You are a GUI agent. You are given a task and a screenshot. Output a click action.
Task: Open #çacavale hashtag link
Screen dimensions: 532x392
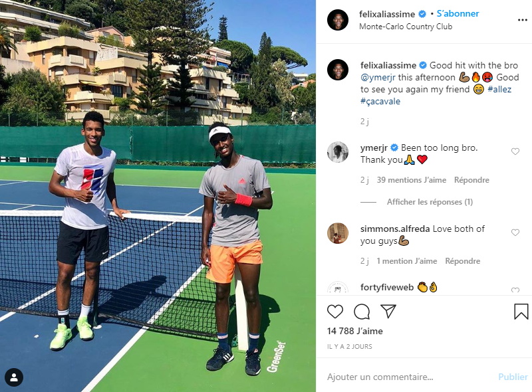[380, 101]
